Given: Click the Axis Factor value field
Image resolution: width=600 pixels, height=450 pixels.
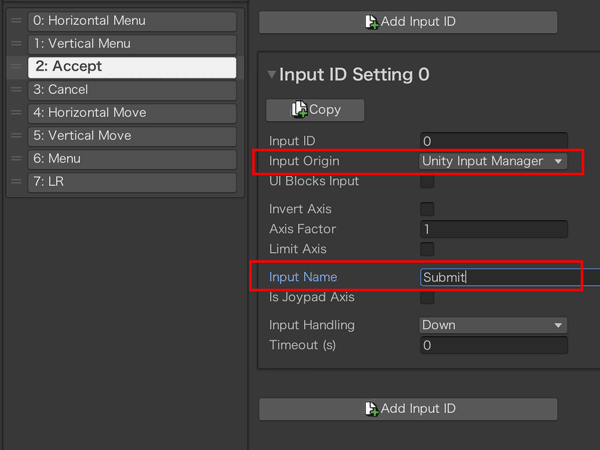Looking at the screenshot, I should click(x=494, y=229).
